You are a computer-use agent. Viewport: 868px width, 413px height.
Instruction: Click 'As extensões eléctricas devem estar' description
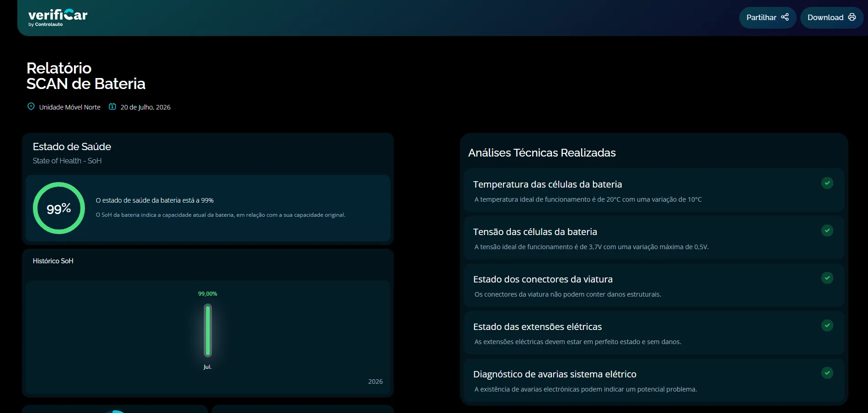578,342
